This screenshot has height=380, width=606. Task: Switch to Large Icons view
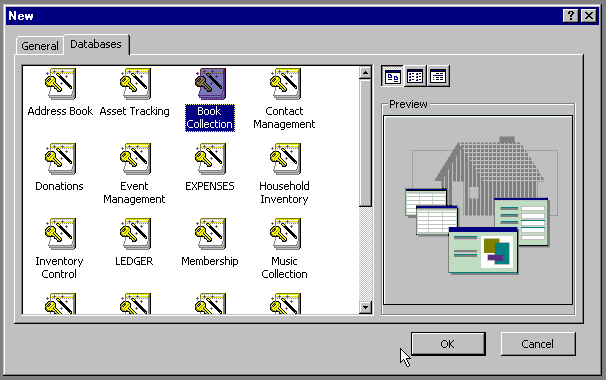392,76
